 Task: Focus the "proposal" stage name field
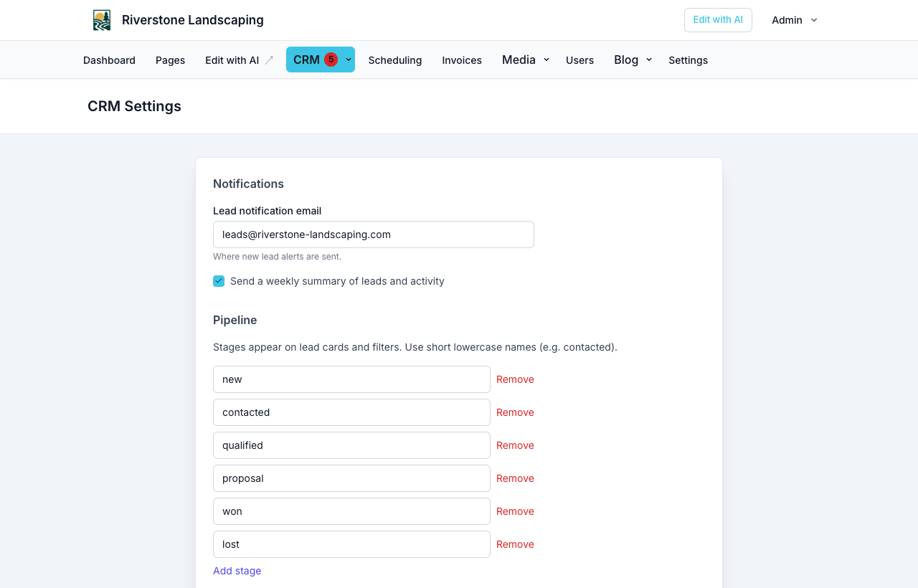351,478
